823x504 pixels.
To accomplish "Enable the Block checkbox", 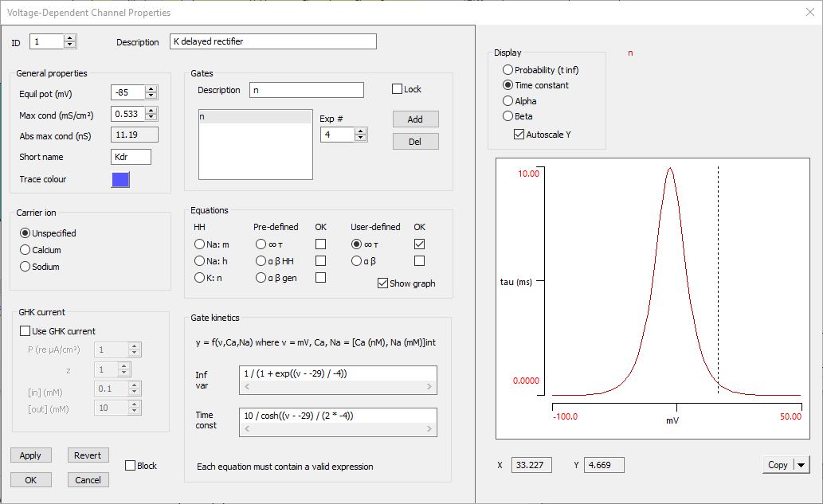I will pos(130,465).
